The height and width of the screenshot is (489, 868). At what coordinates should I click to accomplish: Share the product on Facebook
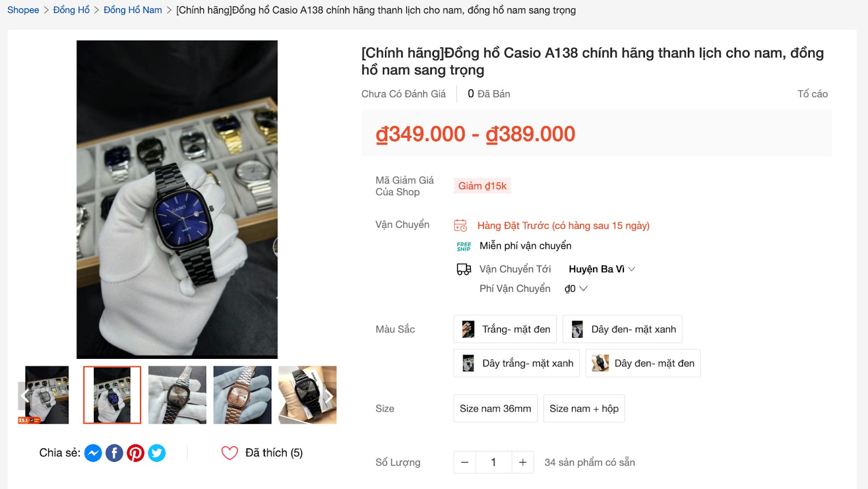(114, 452)
